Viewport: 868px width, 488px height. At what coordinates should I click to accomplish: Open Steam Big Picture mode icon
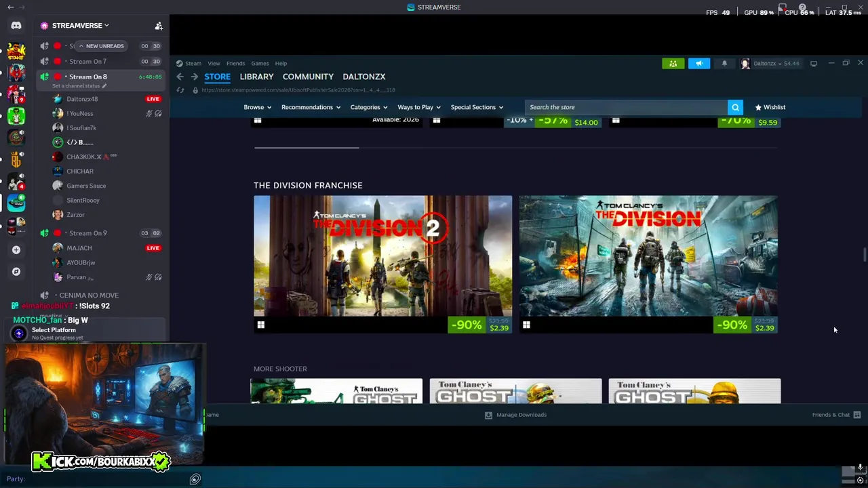tap(814, 64)
